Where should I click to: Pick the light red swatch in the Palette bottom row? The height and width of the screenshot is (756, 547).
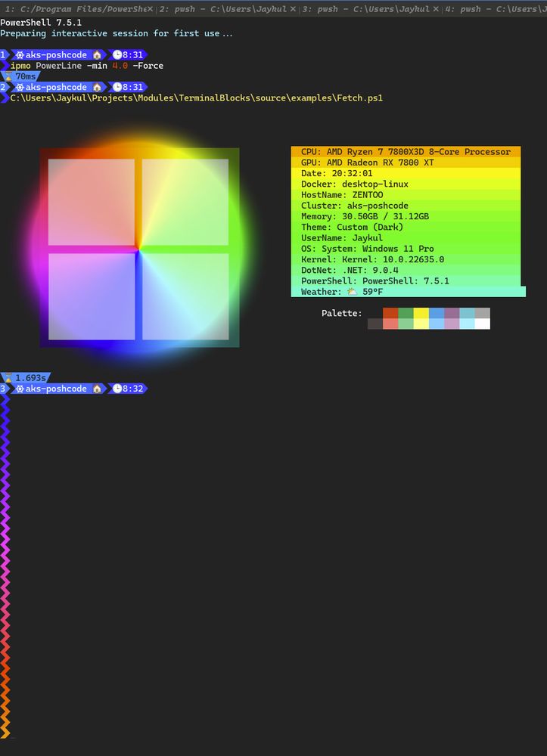pyautogui.click(x=390, y=324)
